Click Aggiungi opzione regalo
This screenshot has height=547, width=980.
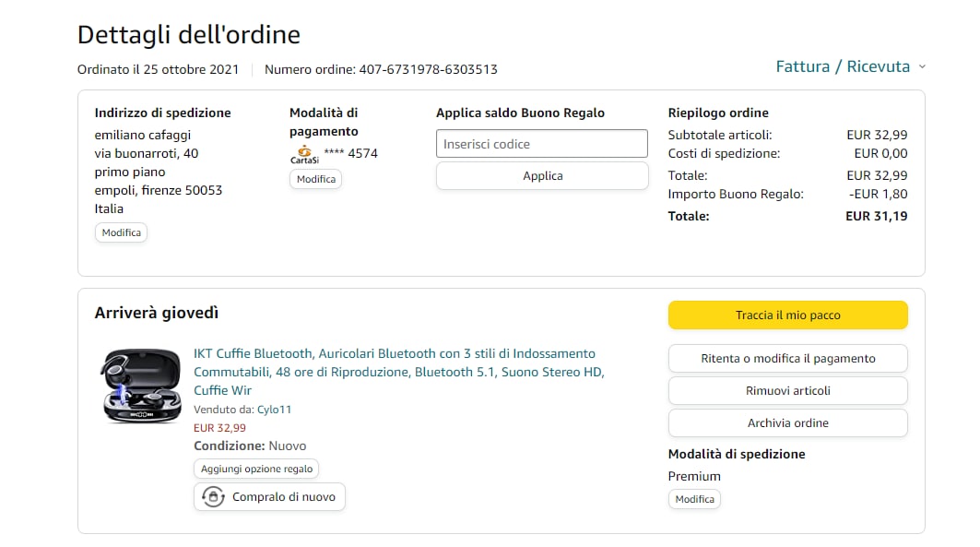pyautogui.click(x=256, y=469)
